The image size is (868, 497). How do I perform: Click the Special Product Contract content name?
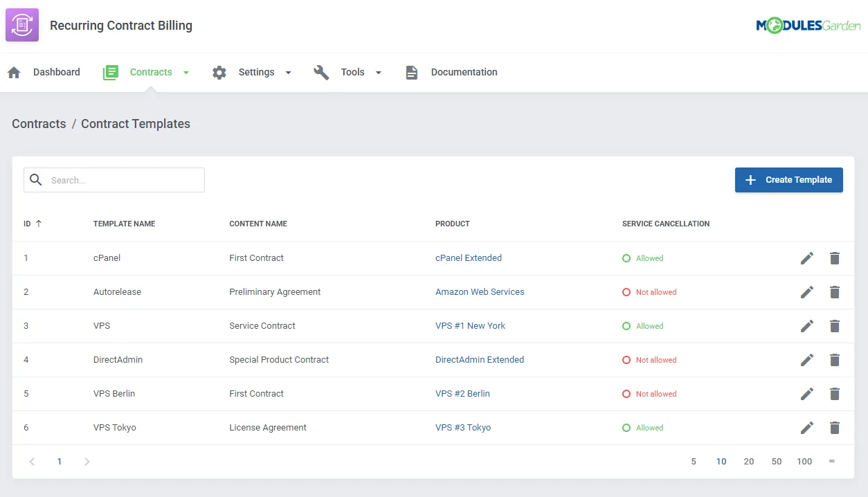click(x=279, y=360)
